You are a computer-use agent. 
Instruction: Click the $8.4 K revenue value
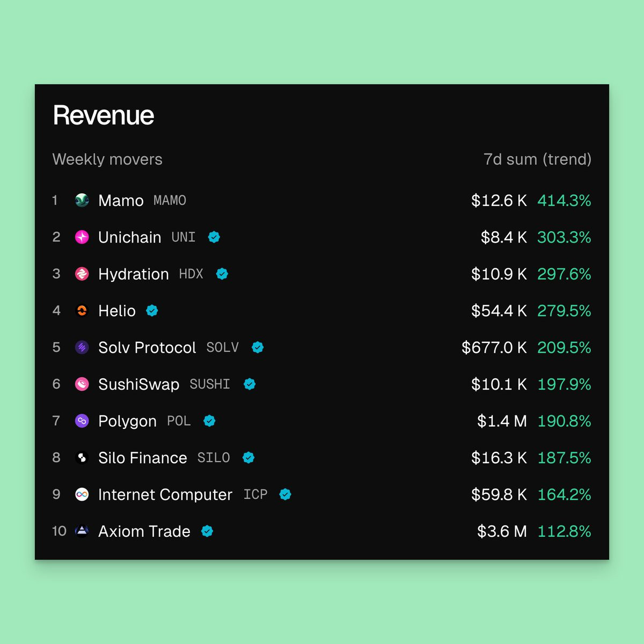point(504,237)
